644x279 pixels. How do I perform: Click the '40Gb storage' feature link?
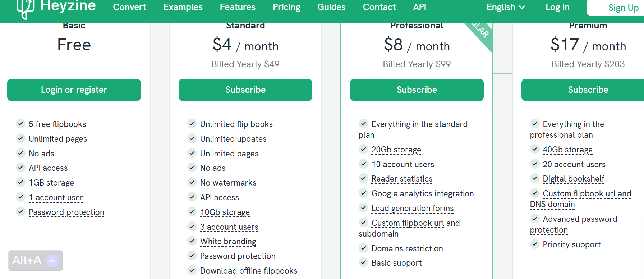(x=567, y=150)
